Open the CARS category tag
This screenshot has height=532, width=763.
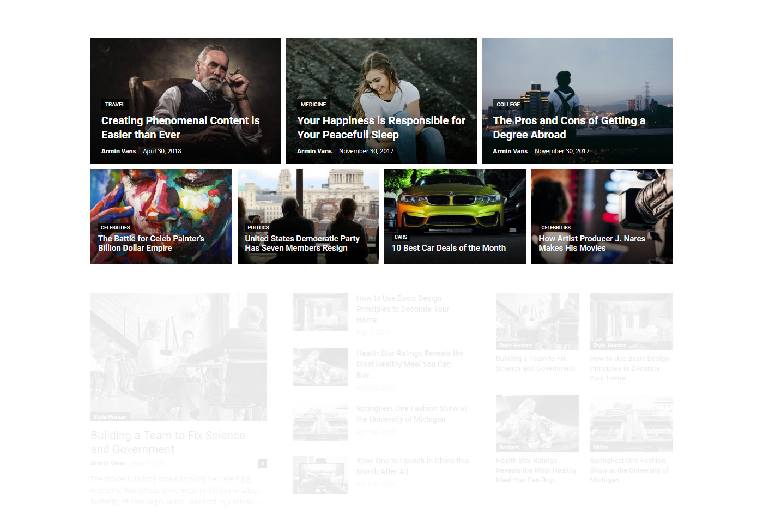401,237
